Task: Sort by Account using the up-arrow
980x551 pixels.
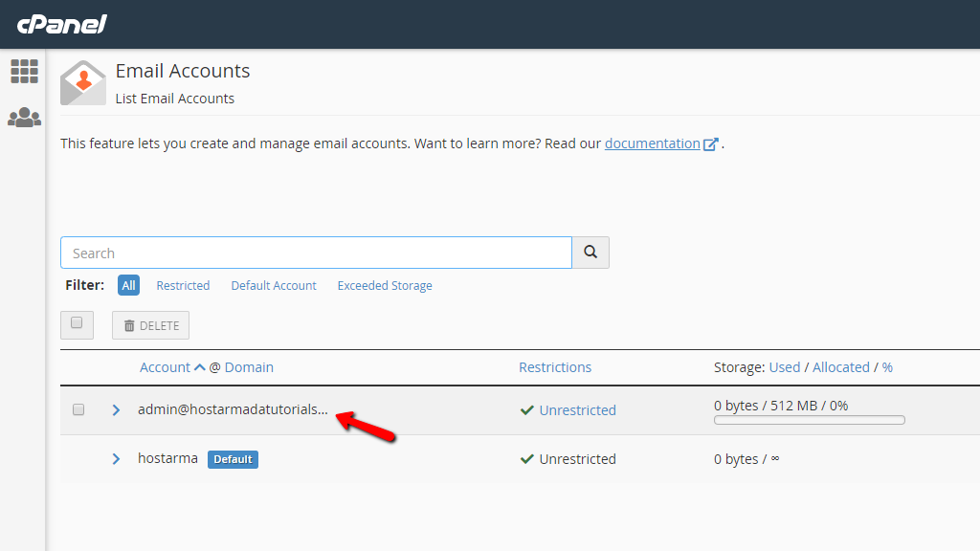Action: 199,367
